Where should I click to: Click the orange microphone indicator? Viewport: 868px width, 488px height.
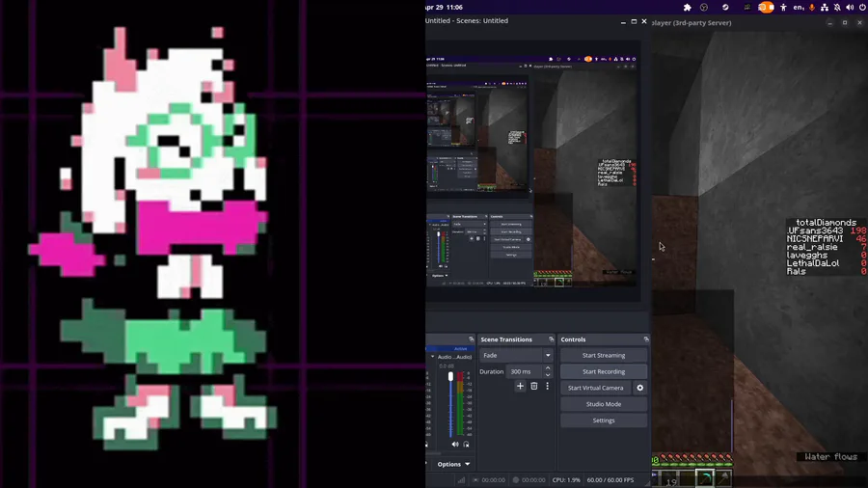coord(812,7)
